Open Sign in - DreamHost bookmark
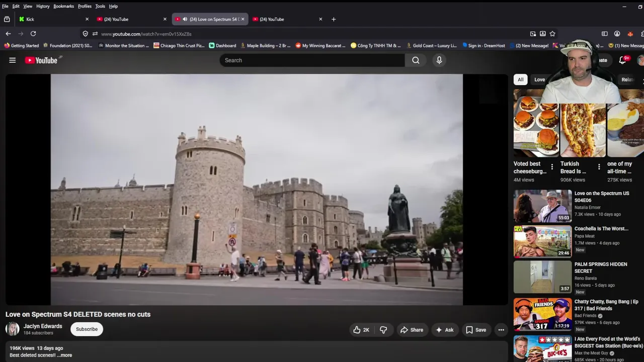Viewport: 644px width, 362px height. tap(484, 45)
